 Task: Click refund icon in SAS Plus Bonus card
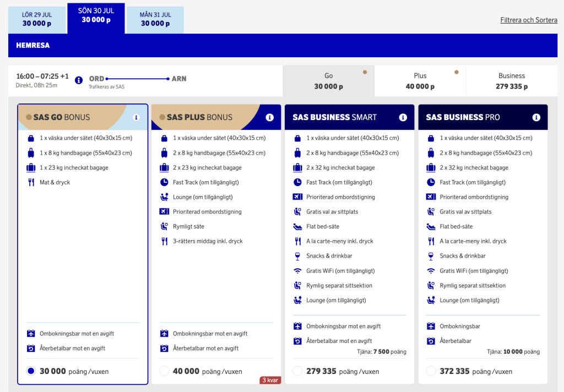[x=164, y=348]
